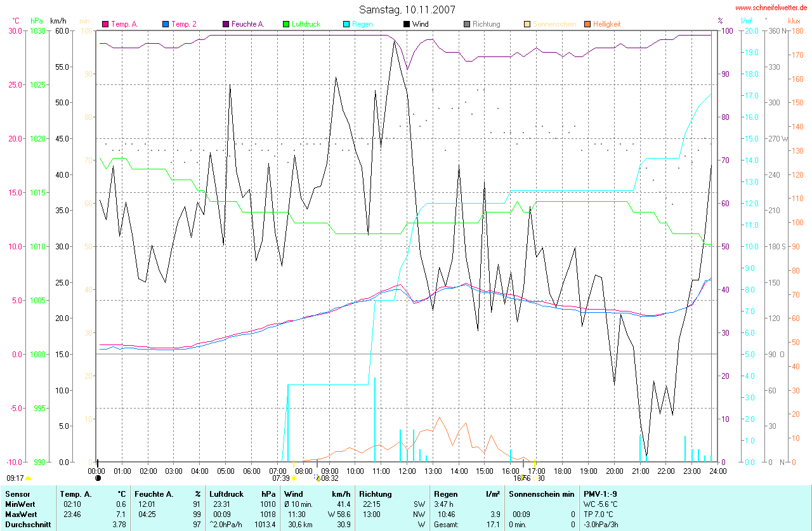Click the max temperature value 7.1
The height and width of the screenshot is (531, 812).
click(121, 514)
